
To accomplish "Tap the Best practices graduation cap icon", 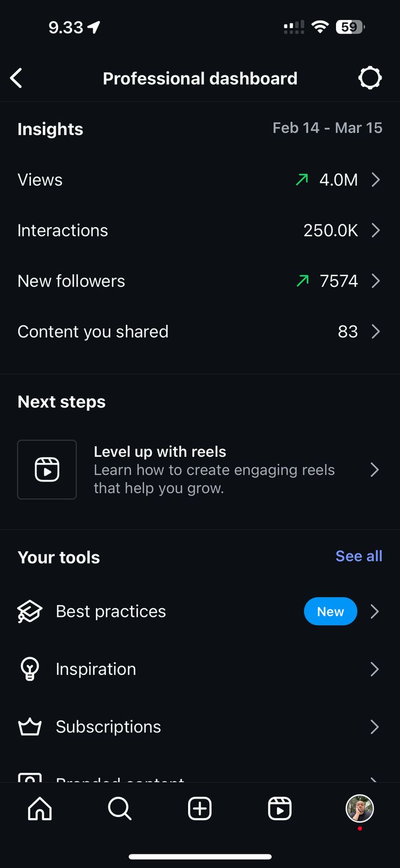I will coord(30,611).
